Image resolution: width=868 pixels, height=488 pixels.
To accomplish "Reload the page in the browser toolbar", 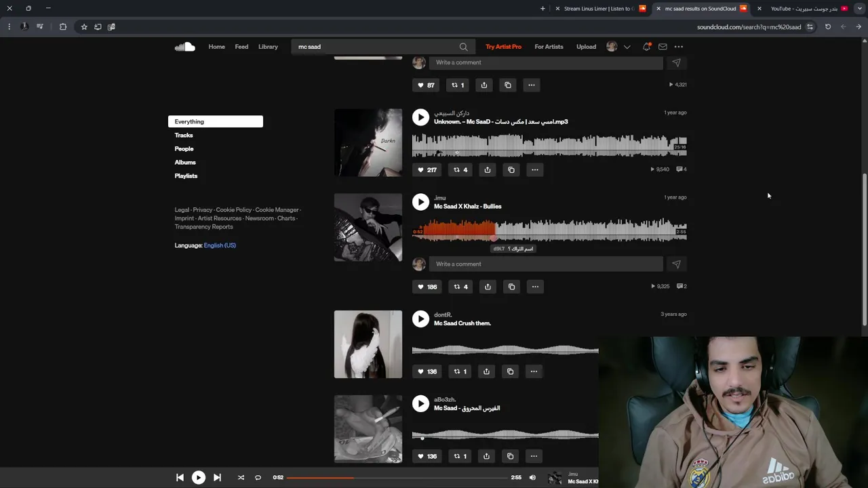I will 828,26.
